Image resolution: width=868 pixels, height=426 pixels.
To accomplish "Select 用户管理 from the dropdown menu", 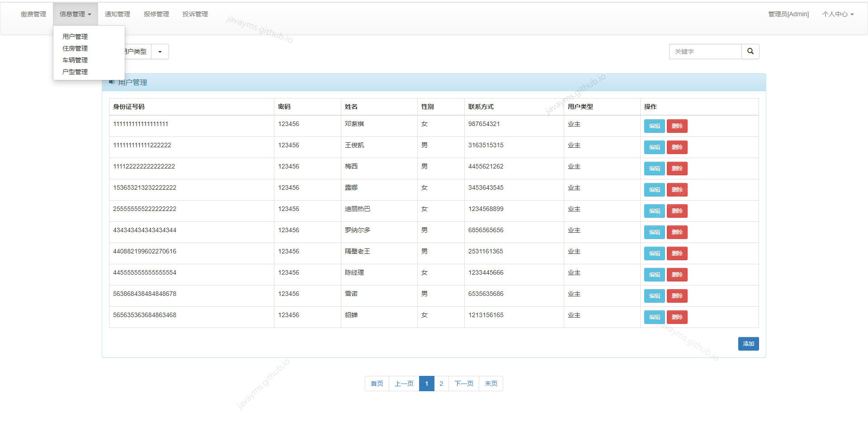I will (x=75, y=37).
